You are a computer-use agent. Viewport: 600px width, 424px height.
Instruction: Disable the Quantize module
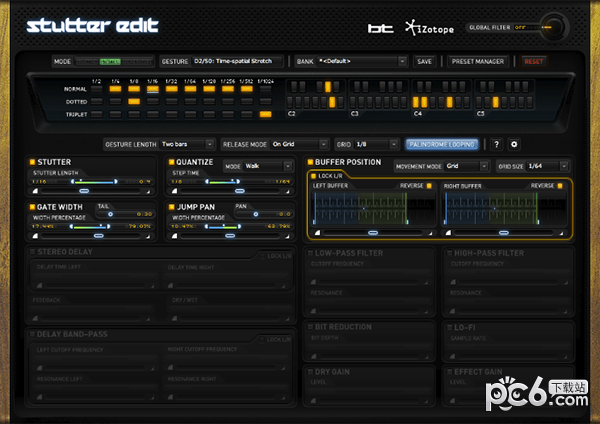tap(171, 162)
